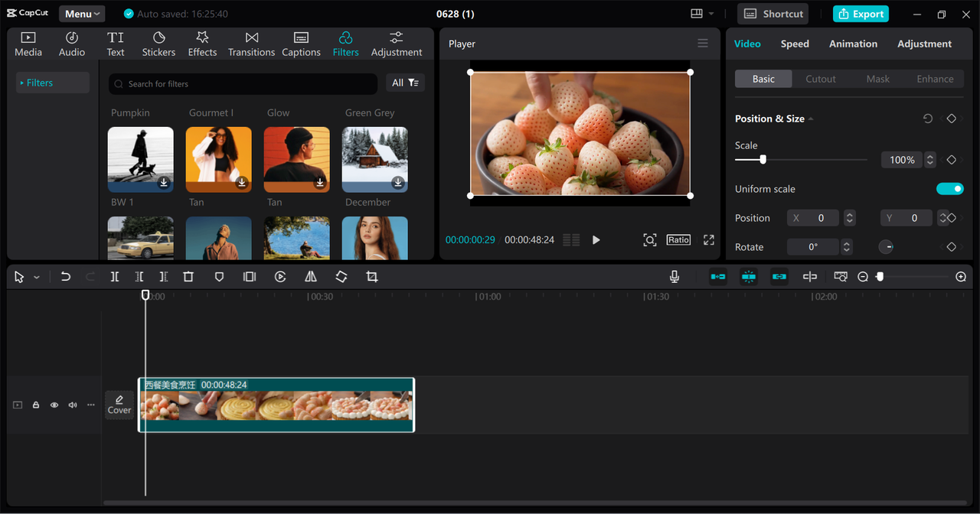Click the marker shield icon in toolbar
This screenshot has width=980, height=514.
pyautogui.click(x=219, y=277)
